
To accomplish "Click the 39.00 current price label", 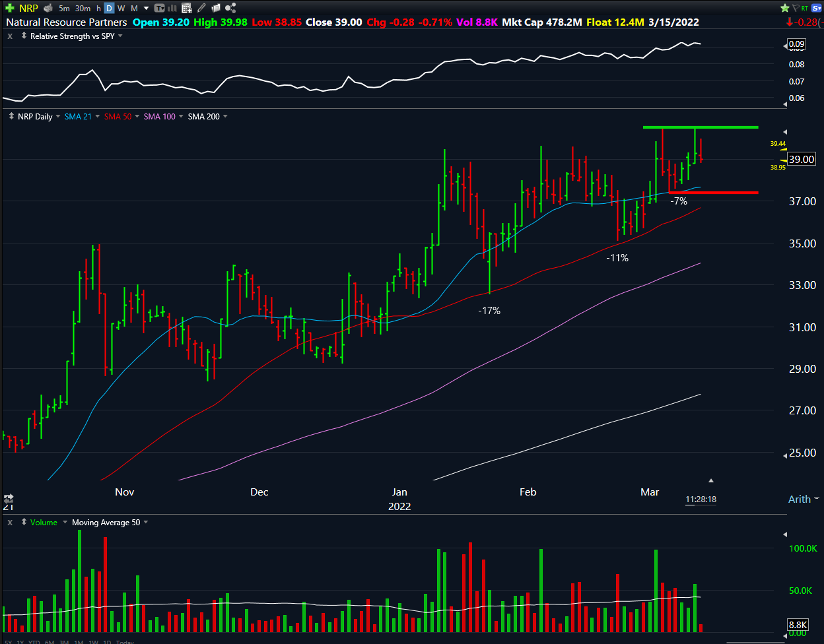I will pos(801,159).
